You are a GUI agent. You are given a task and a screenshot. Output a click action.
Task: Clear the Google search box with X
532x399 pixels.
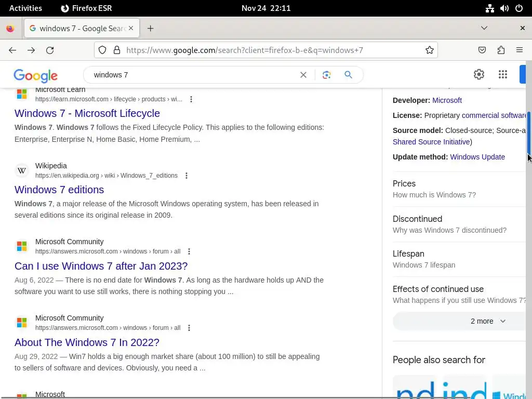pyautogui.click(x=303, y=75)
